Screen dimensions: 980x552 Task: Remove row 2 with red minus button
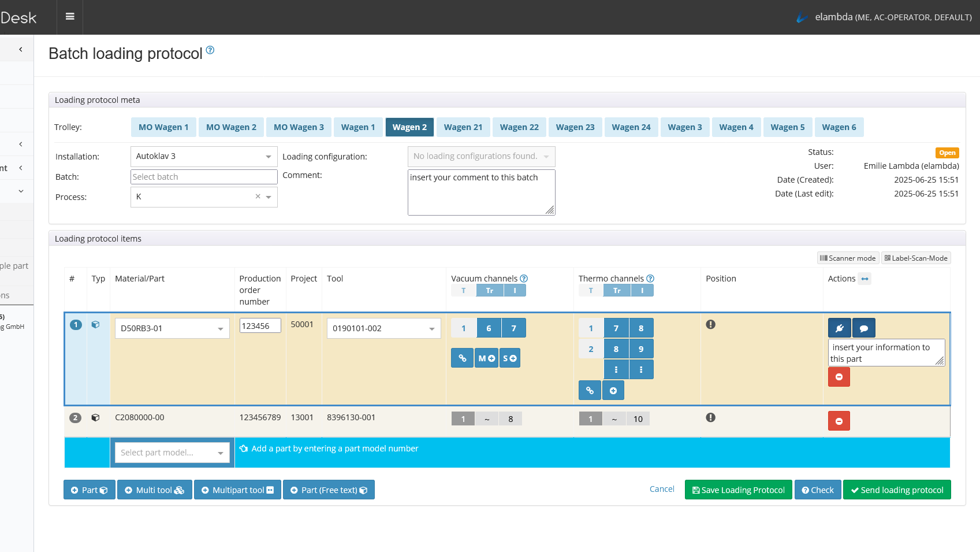(839, 421)
